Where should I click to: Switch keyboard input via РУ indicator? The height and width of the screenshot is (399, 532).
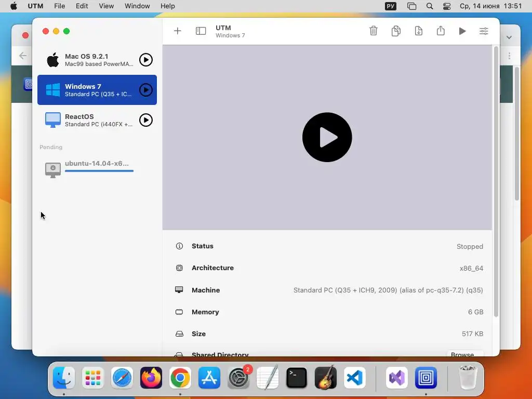pos(391,6)
